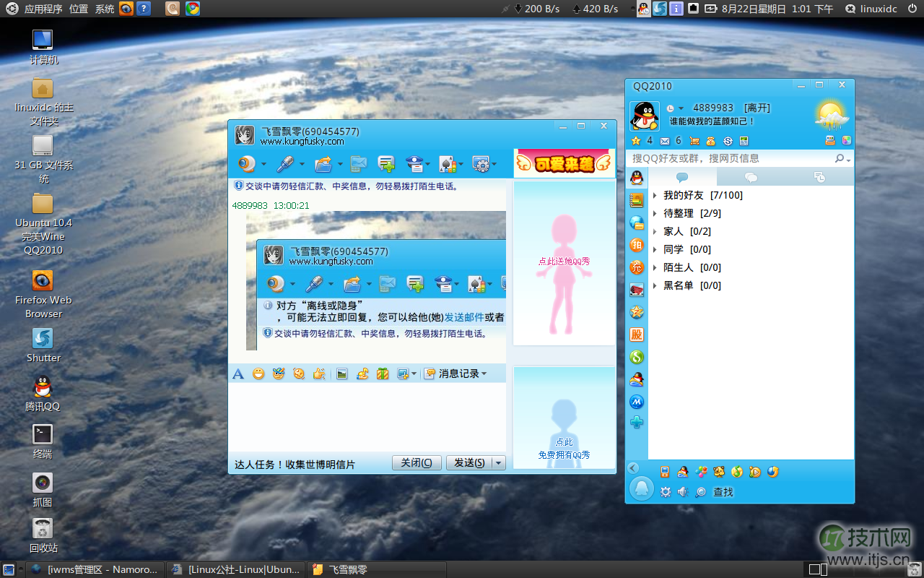924x578 pixels.
Task: Open Qzone star icon in QQ2010
Action: [x=636, y=141]
